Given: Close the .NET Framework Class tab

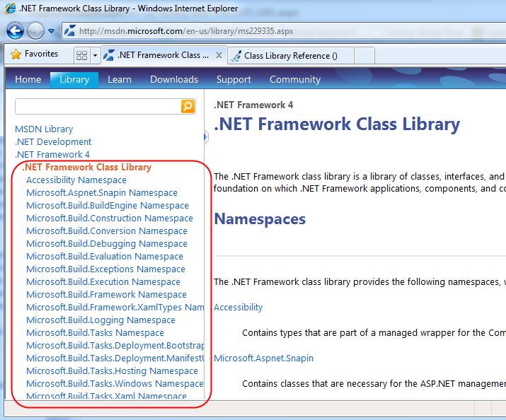Looking at the screenshot, I should tap(219, 55).
